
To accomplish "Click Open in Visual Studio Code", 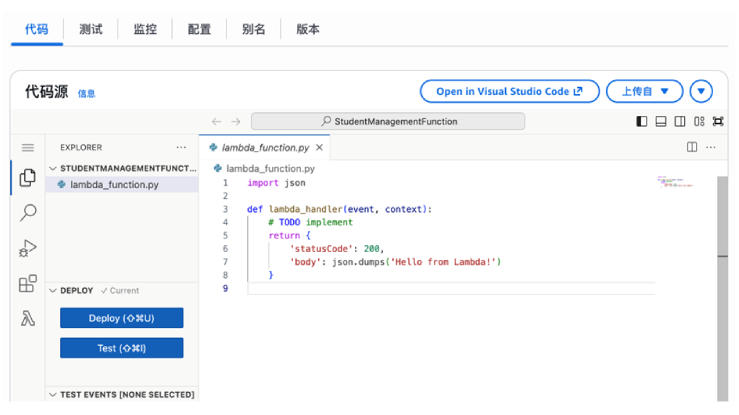I will click(509, 91).
